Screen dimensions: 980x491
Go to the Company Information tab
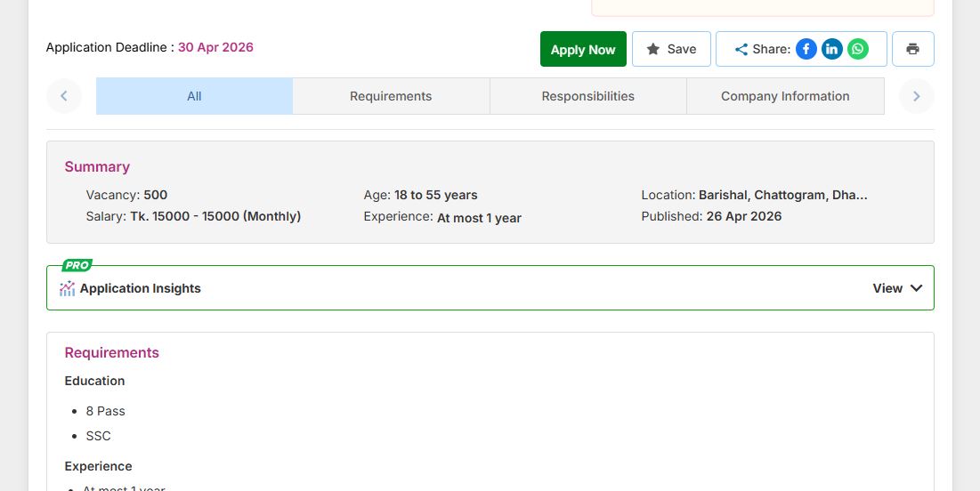click(x=784, y=96)
